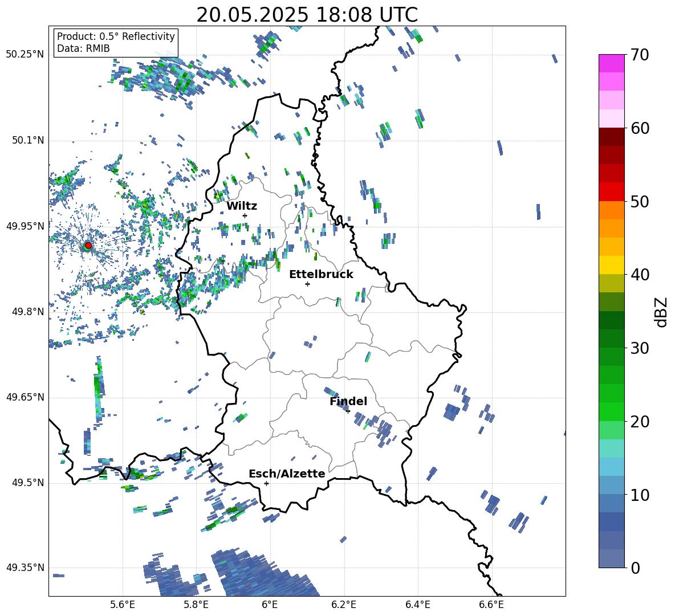Click the 6.4°E longitude label
The image size is (675, 616).
[417, 605]
